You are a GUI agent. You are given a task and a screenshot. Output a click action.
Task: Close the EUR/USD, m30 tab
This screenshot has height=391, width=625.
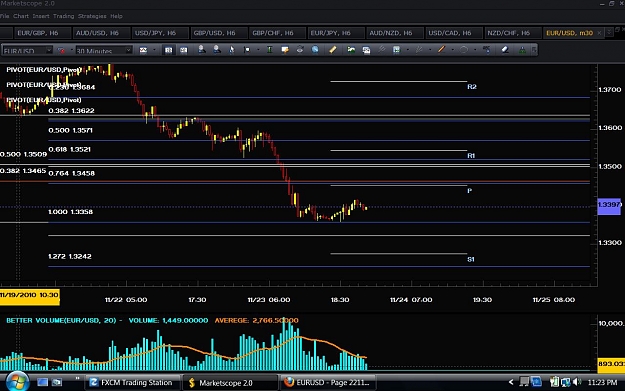599,33
